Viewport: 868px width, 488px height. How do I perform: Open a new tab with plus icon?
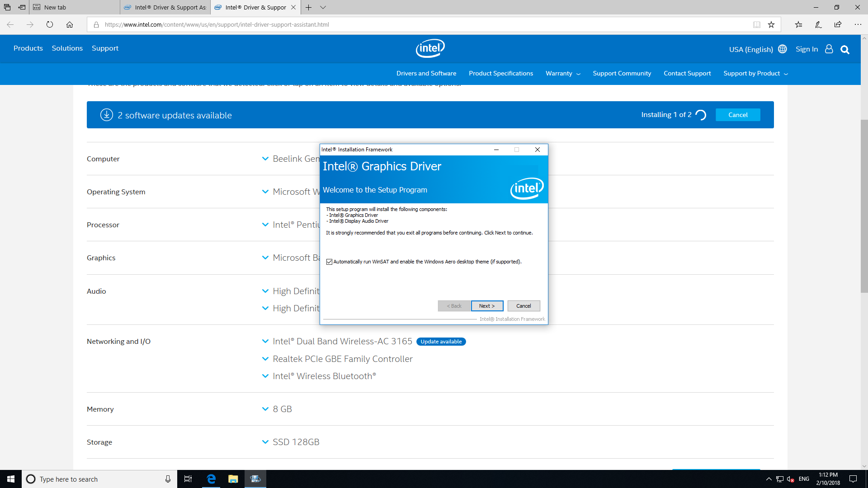coord(308,7)
